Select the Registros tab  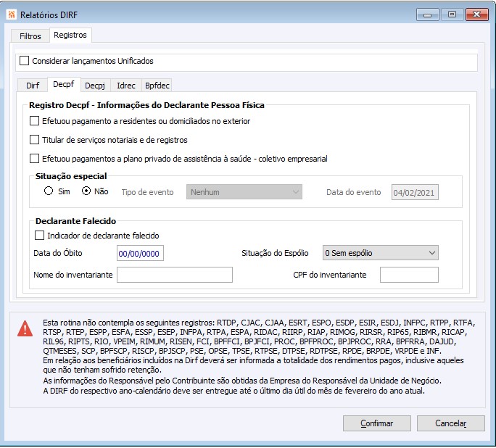click(x=70, y=35)
